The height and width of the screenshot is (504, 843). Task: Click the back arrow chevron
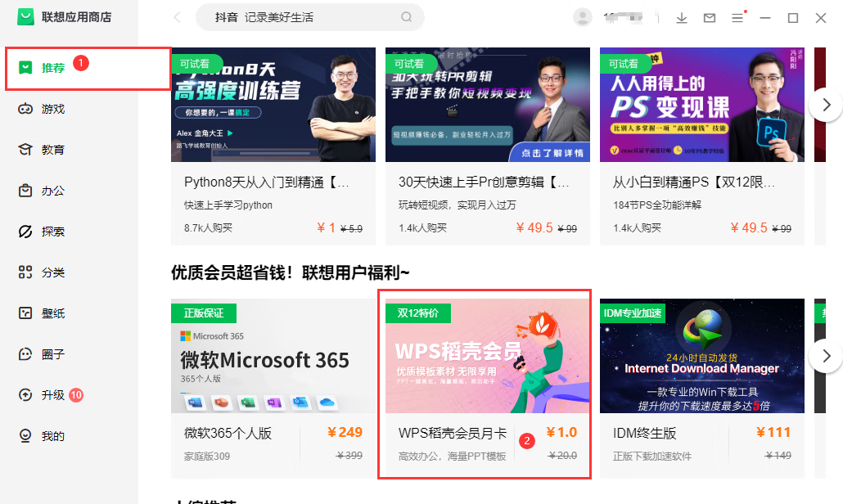click(178, 17)
